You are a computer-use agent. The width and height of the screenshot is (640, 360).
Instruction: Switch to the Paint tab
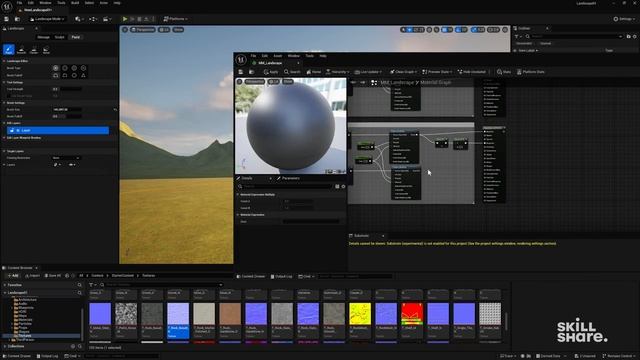click(x=76, y=37)
